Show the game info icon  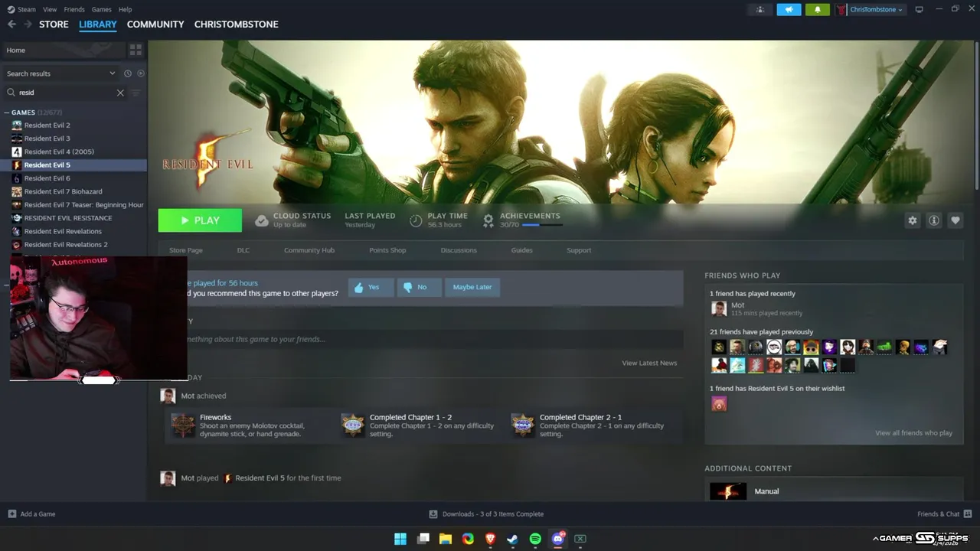click(934, 220)
